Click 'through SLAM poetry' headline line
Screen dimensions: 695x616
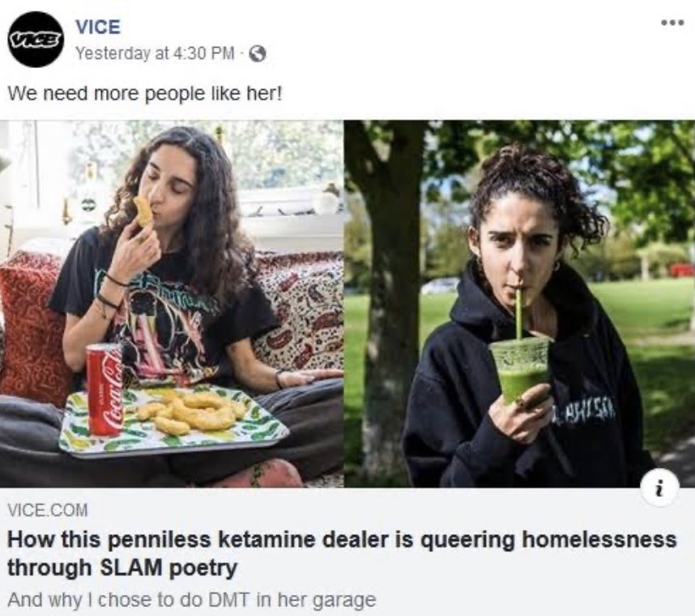pyautogui.click(x=122, y=568)
